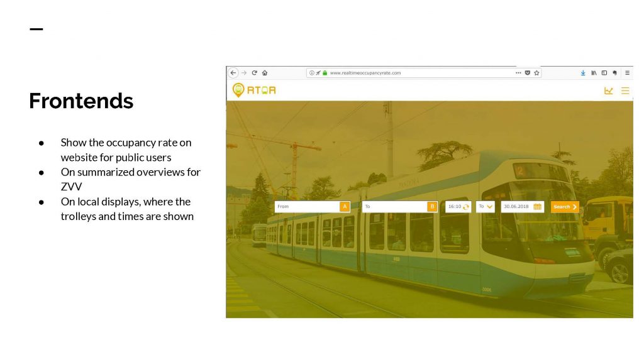Click the Pocket save icon in address bar
644x362 pixels.
528,73
